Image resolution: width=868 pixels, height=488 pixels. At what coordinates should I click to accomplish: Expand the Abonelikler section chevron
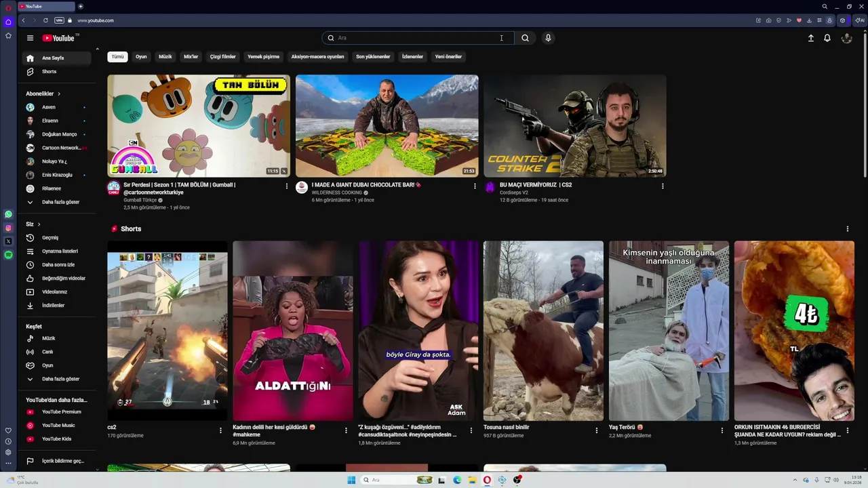(x=59, y=94)
